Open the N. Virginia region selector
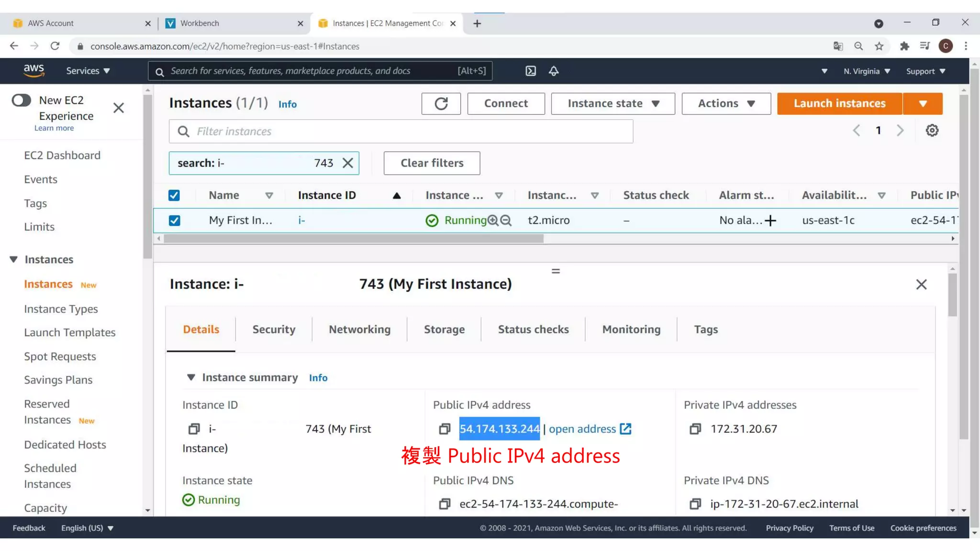This screenshot has width=980, height=551. [867, 71]
